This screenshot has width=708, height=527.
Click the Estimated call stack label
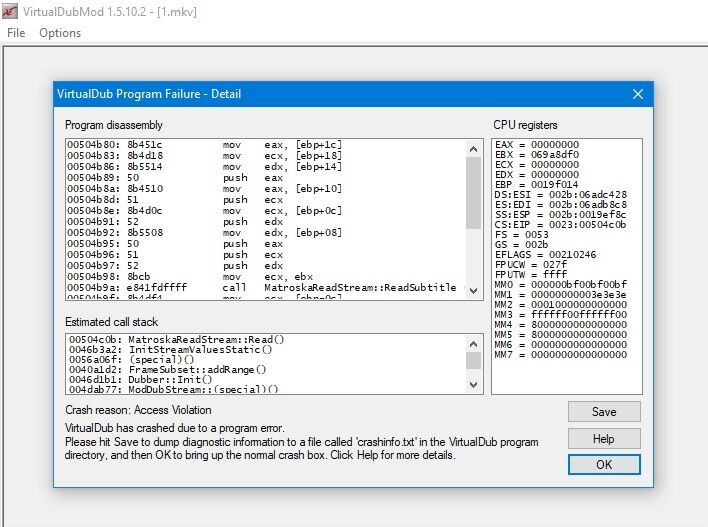[x=112, y=322]
